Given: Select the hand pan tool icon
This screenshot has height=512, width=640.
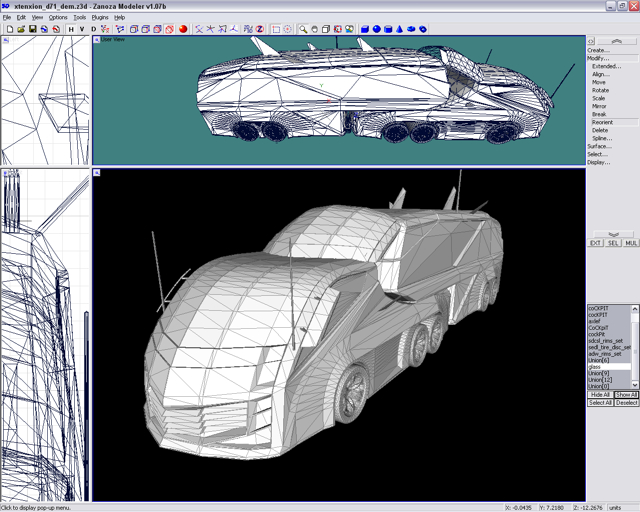Looking at the screenshot, I should tap(314, 29).
